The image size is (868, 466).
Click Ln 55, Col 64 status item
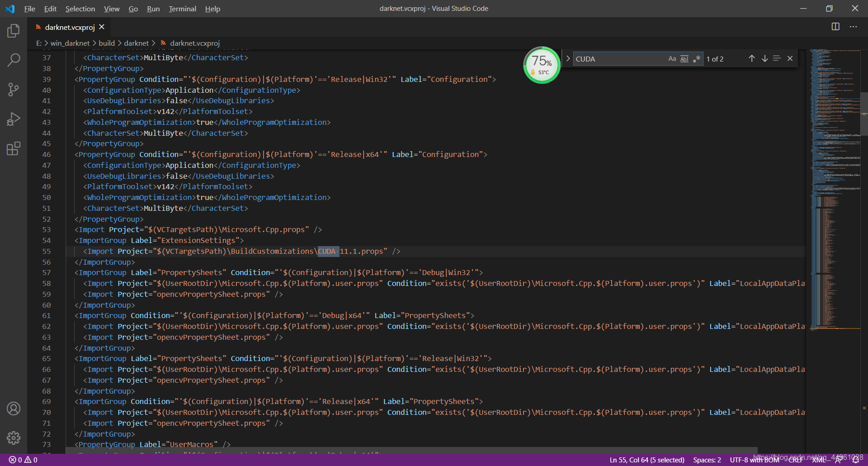647,460
